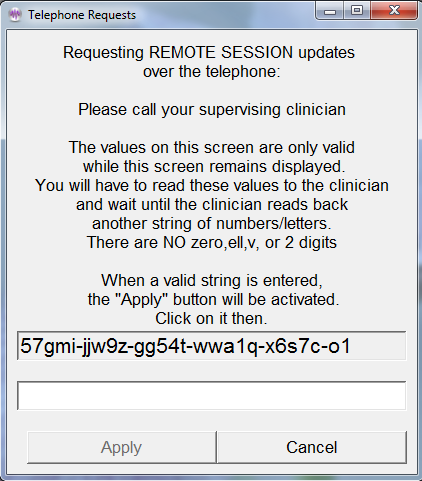Click 'The values on this screen are only valid'
The image size is (422, 481).
pyautogui.click(x=212, y=147)
